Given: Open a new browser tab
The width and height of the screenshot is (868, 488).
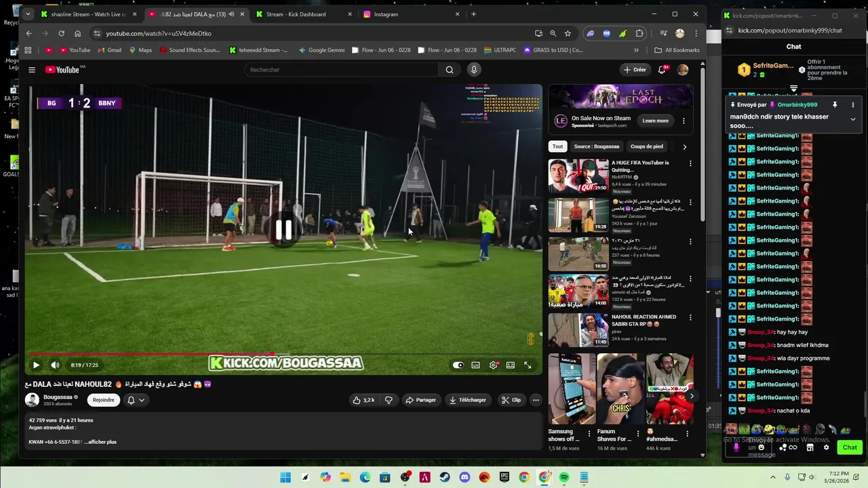Looking at the screenshot, I should tap(473, 14).
